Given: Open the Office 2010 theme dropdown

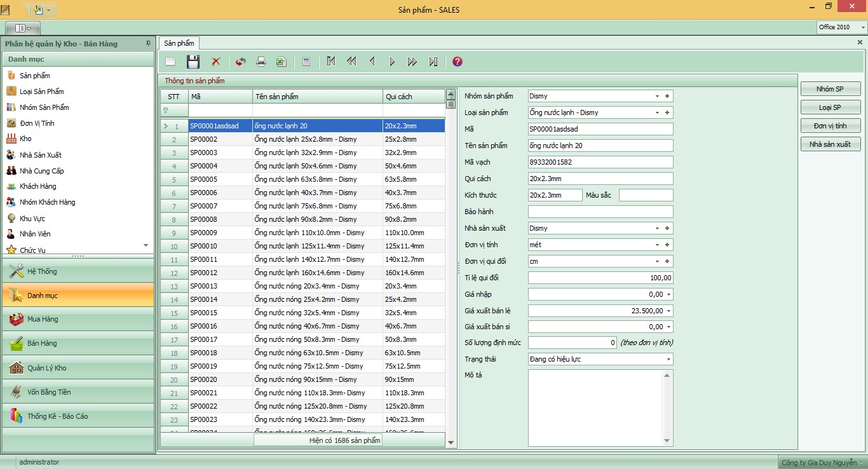Looking at the screenshot, I should coord(862,27).
